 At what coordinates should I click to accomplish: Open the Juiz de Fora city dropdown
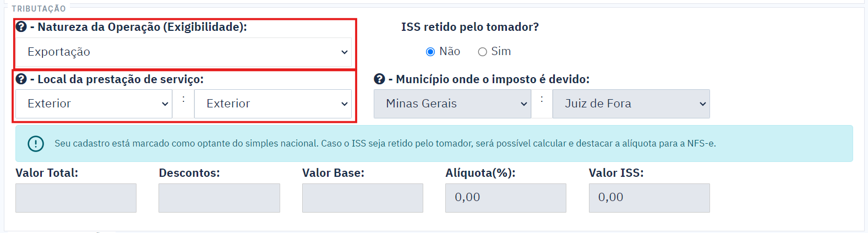pos(631,104)
